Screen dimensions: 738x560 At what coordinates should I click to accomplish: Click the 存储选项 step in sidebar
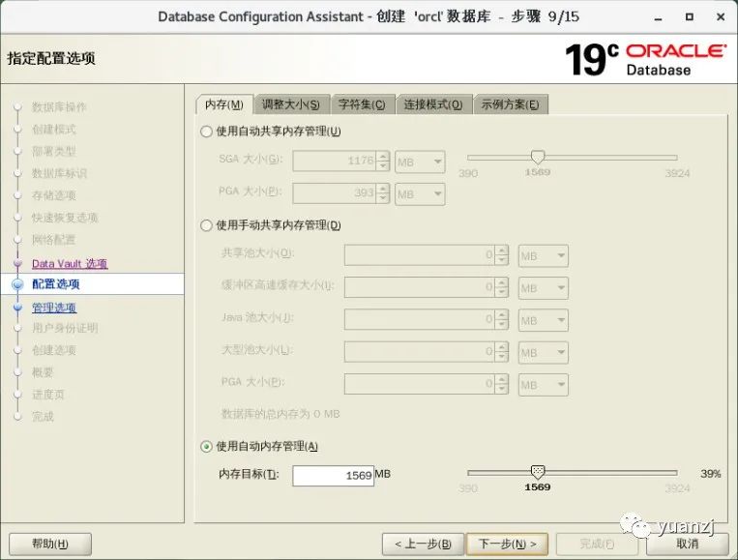click(x=53, y=195)
